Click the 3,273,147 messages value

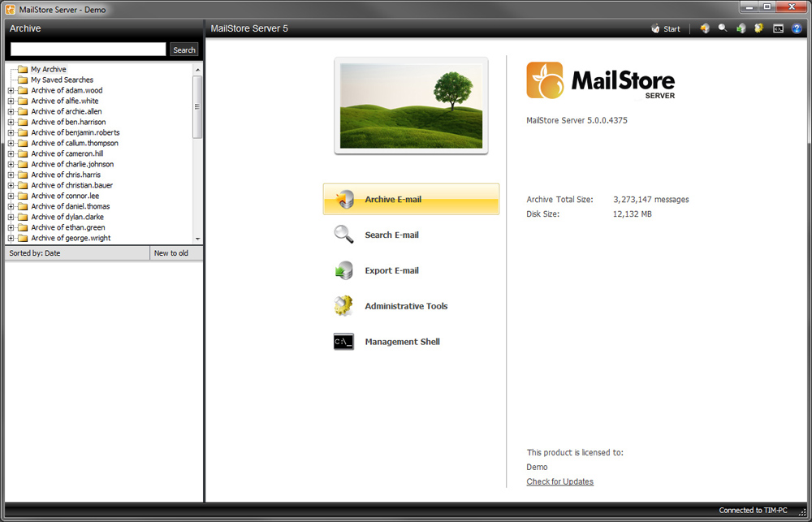point(651,200)
